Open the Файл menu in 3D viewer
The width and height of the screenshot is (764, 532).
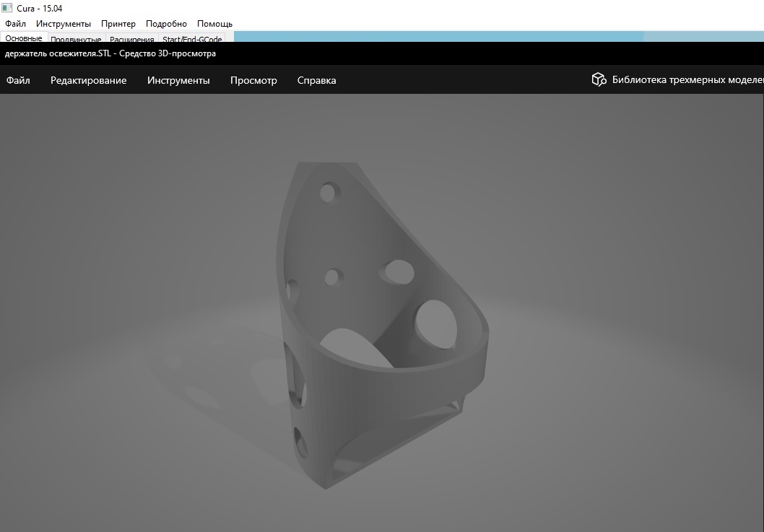[18, 80]
